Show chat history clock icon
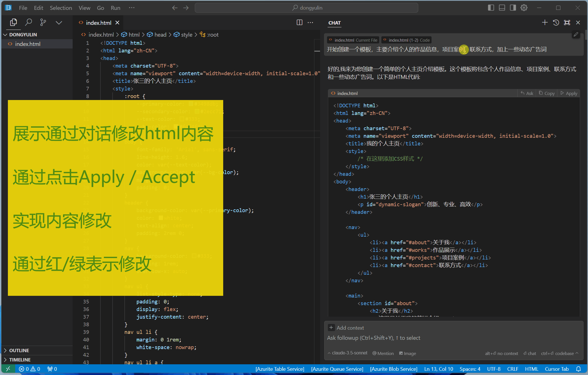 (x=556, y=23)
